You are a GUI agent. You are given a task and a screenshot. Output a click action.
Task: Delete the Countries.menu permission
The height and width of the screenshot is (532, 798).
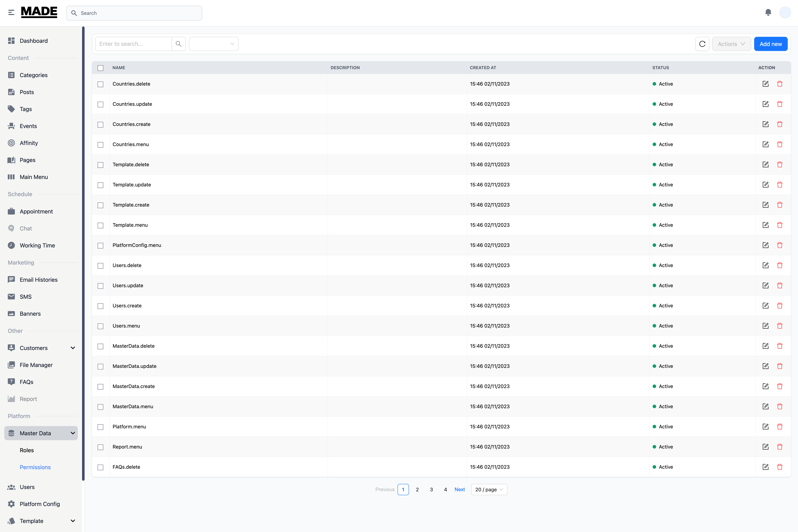(780, 144)
